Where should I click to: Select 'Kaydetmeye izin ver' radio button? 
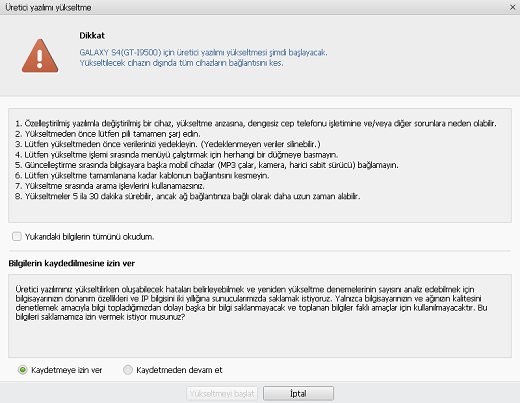point(23,370)
